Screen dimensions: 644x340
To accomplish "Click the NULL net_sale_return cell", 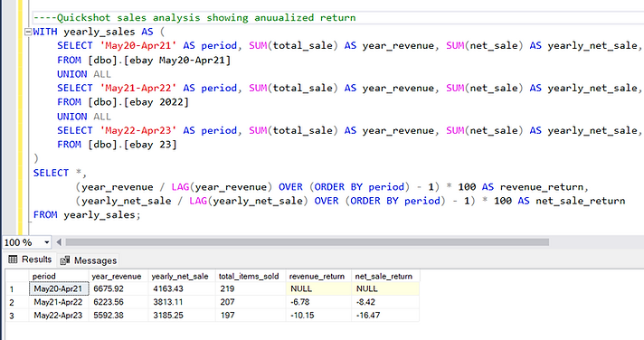I will coord(385,288).
